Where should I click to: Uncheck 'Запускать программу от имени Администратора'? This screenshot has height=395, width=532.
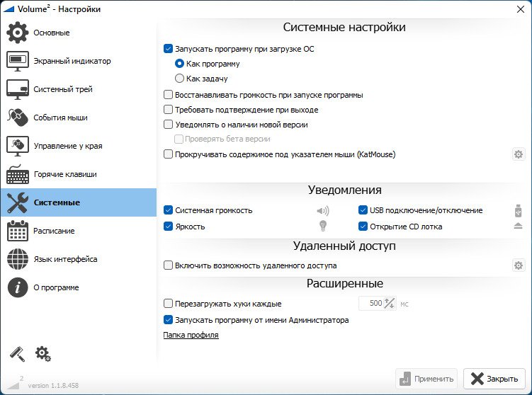tap(169, 320)
